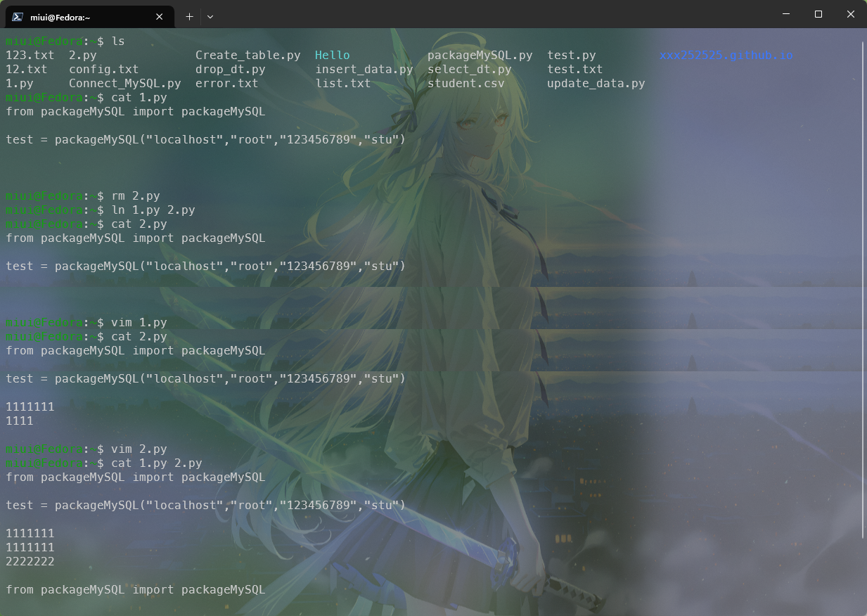
Task: Click packageMySQL.py in the ls output
Action: pos(480,55)
